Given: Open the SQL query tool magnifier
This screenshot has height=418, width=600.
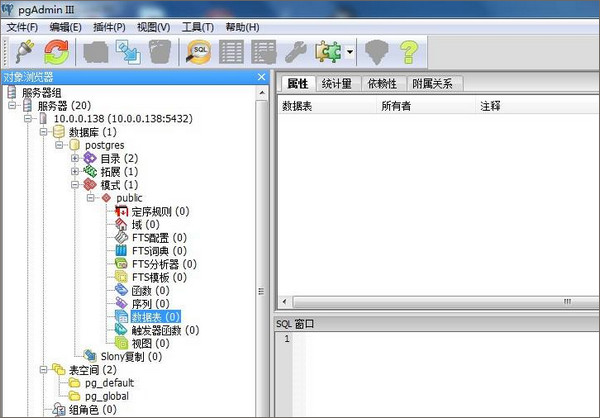Looking at the screenshot, I should (x=198, y=52).
